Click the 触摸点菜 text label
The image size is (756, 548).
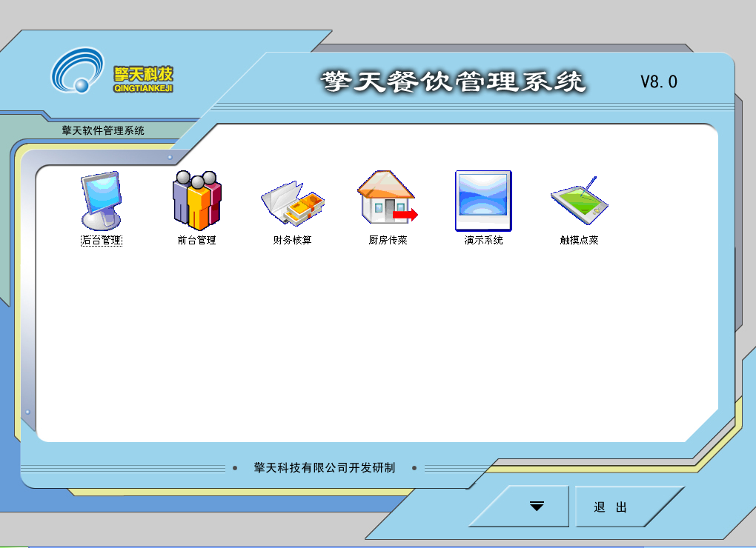pyautogui.click(x=579, y=241)
